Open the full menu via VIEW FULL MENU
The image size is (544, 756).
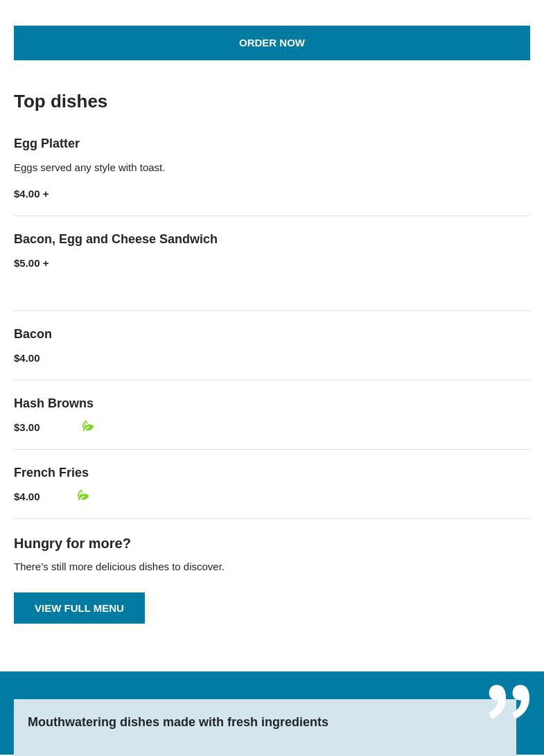click(x=79, y=608)
